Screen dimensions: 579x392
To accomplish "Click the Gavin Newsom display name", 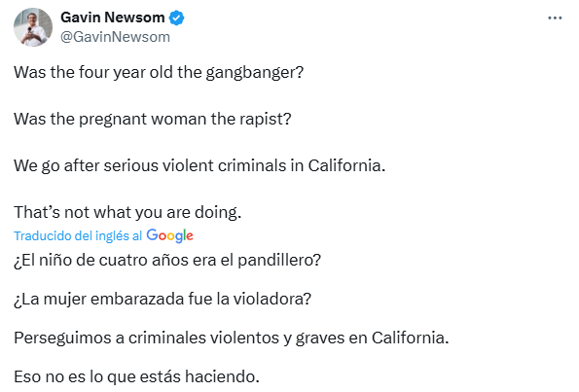I will [x=113, y=18].
